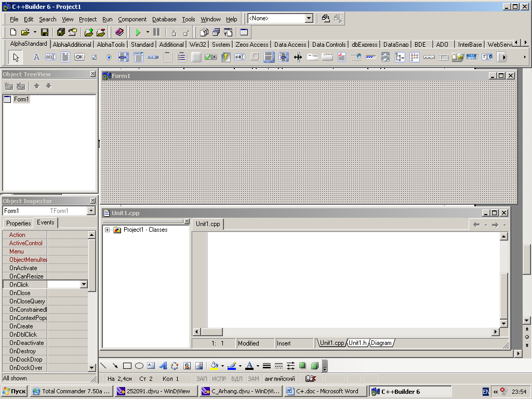The height and width of the screenshot is (399, 532).
Task: Click yellow fill color bucket in drawing toolbar
Action: tap(215, 366)
